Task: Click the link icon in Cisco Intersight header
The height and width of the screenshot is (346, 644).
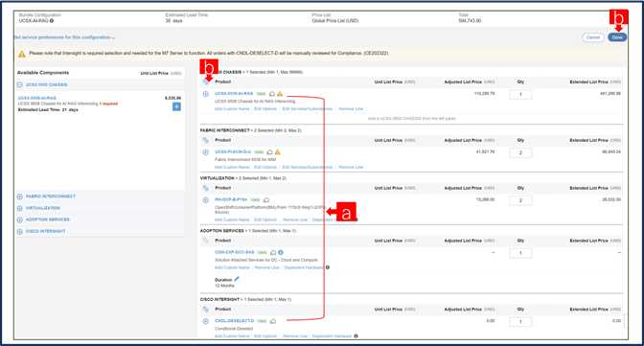Action: (206, 309)
